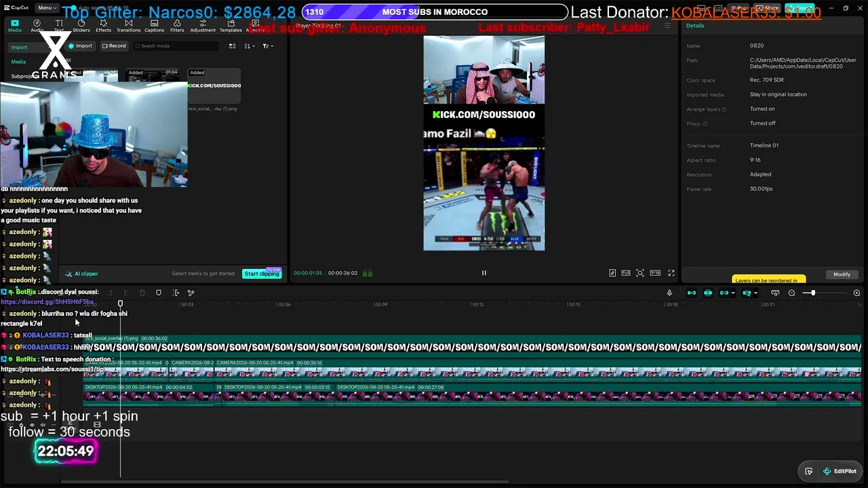Click the AI clipper icon

68,274
